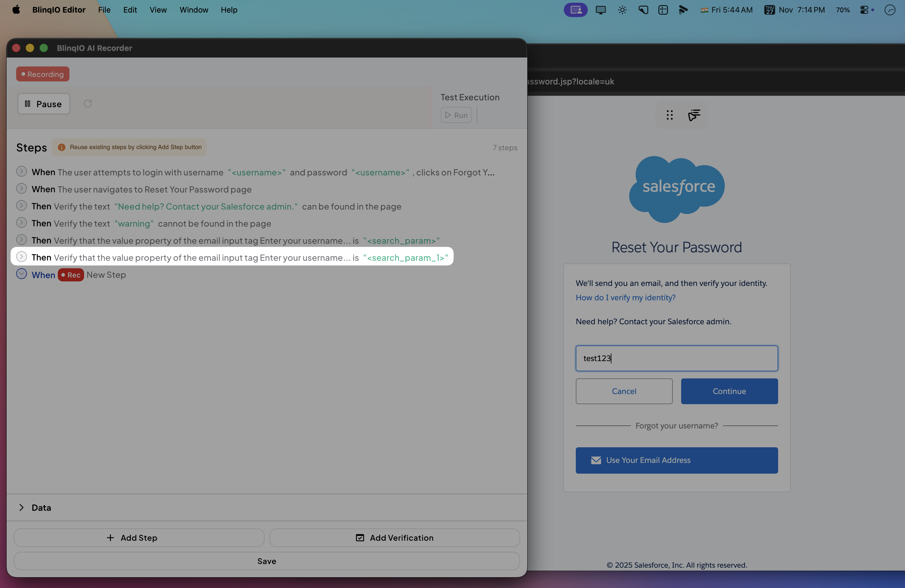This screenshot has height=588, width=905.
Task: Open Control Center icon in menu bar
Action: [864, 10]
